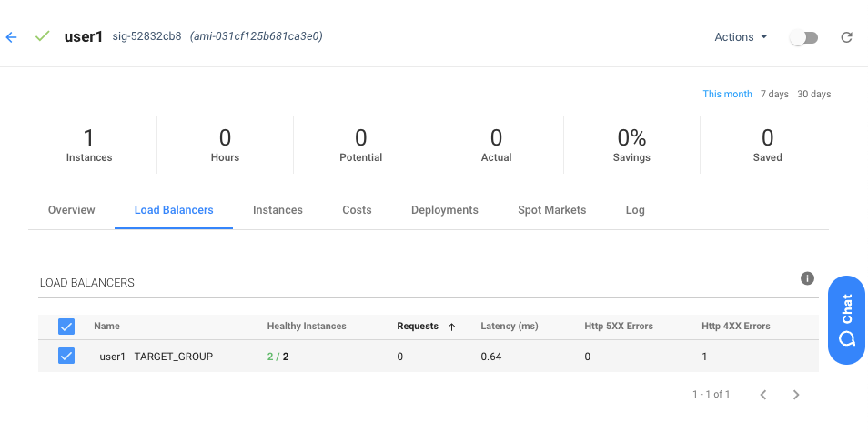Open the Log tab
Screen dimensions: 868x433
[x=635, y=210]
